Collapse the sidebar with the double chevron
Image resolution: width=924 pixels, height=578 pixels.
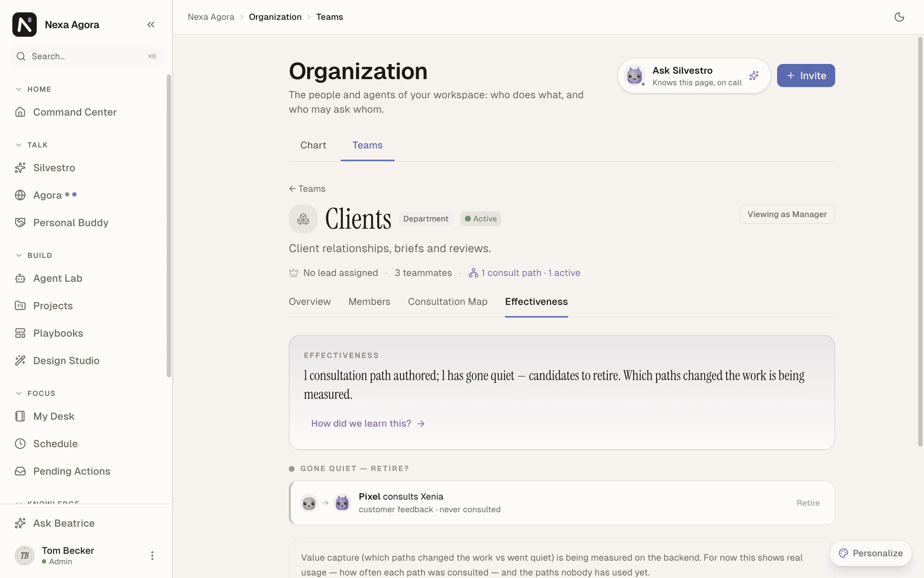click(151, 25)
